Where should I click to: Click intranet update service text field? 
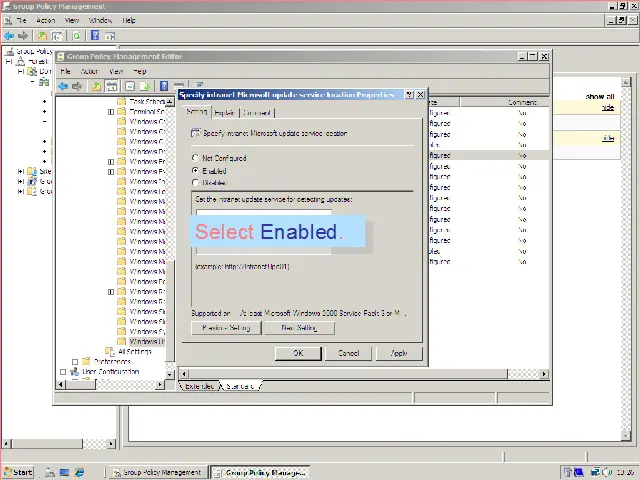click(264, 213)
